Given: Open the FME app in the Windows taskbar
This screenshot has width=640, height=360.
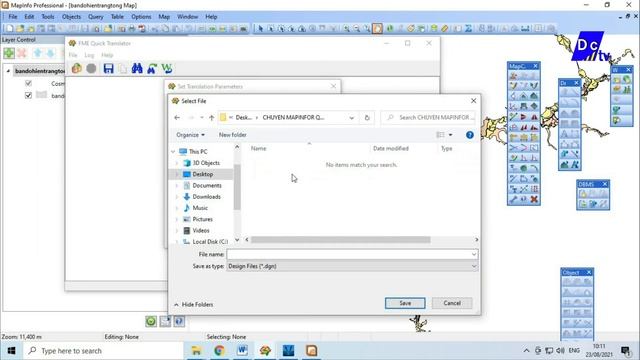Looking at the screenshot, I should pyautogui.click(x=265, y=351).
